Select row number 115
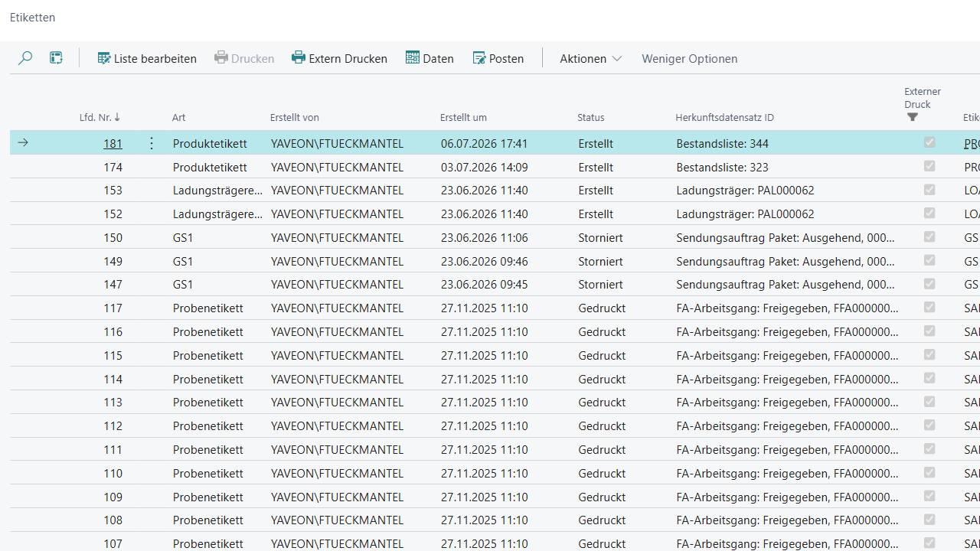Screen dimensions: 980x551 click(113, 356)
